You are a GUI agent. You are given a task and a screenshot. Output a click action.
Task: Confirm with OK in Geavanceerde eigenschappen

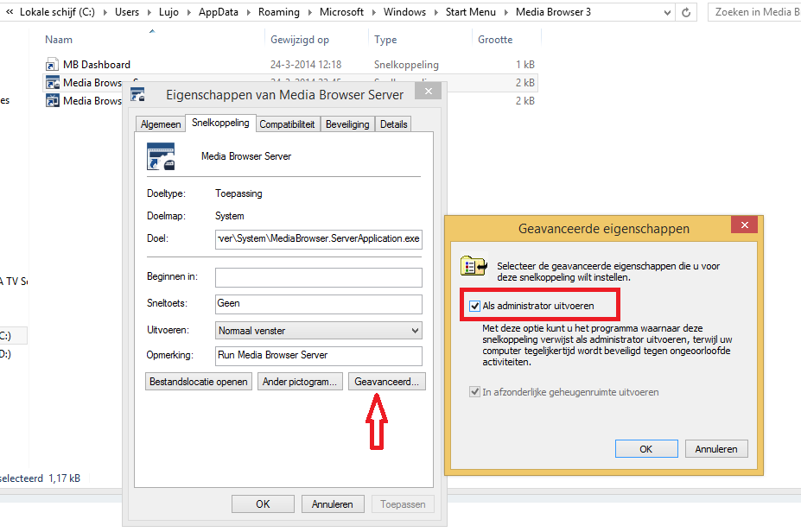pos(646,449)
